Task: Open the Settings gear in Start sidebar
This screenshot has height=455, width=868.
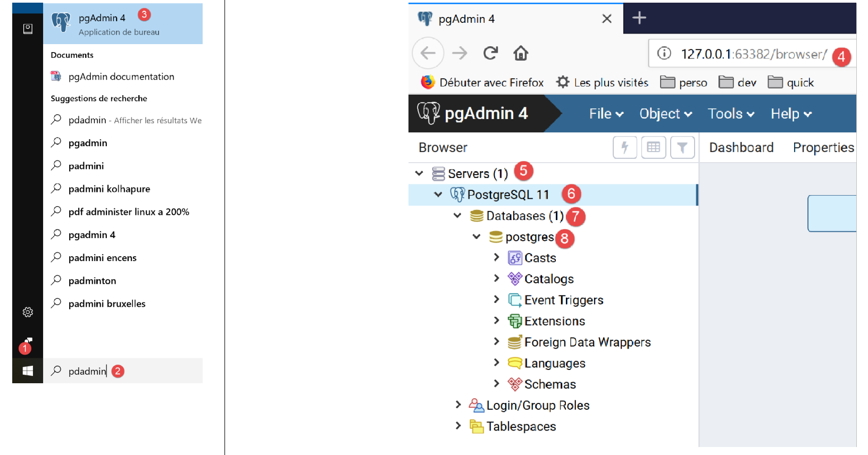Action: [x=28, y=312]
